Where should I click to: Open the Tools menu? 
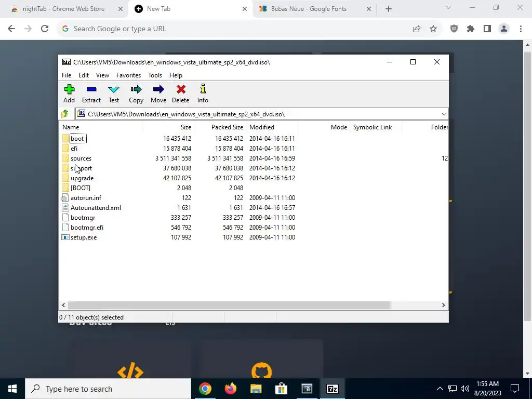pos(155,75)
